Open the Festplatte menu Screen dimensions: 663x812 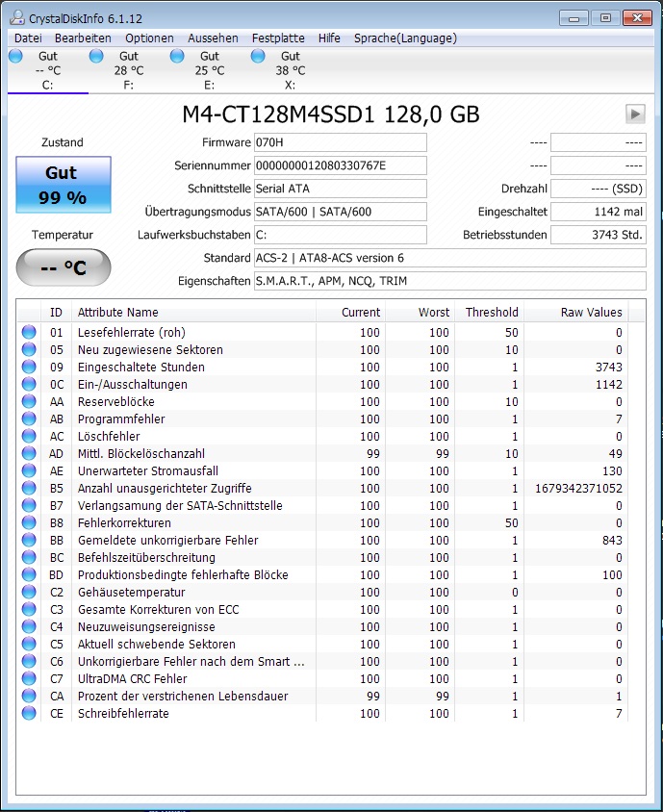click(x=278, y=38)
